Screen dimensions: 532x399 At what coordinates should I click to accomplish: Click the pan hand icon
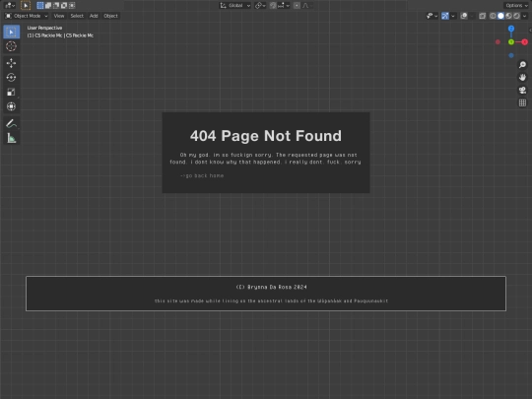coord(522,78)
